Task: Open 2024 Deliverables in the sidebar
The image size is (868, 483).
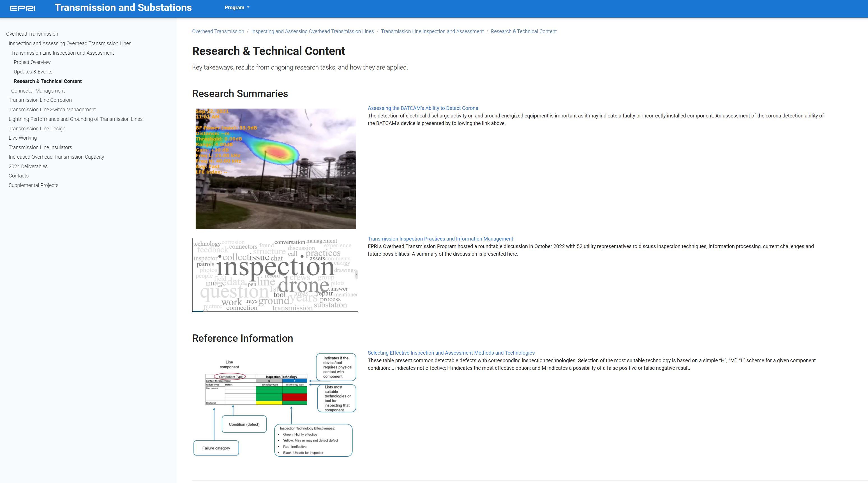Action: (x=28, y=167)
